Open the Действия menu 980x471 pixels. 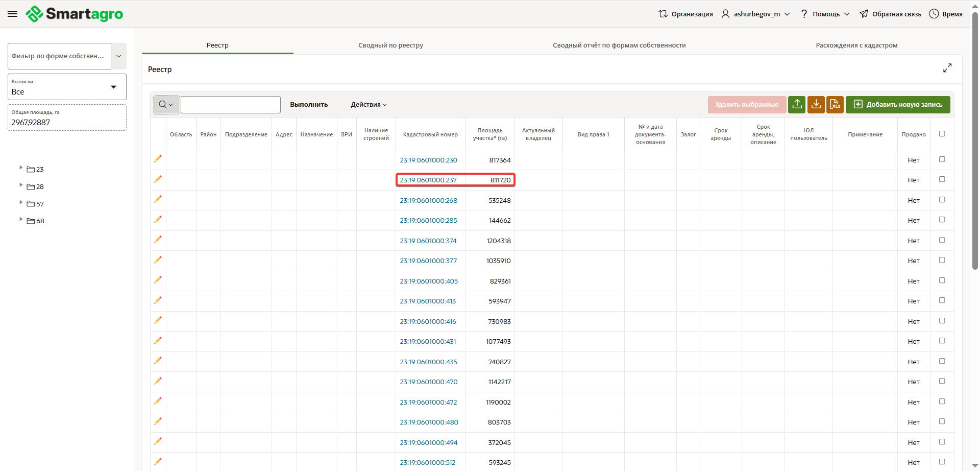pyautogui.click(x=369, y=105)
